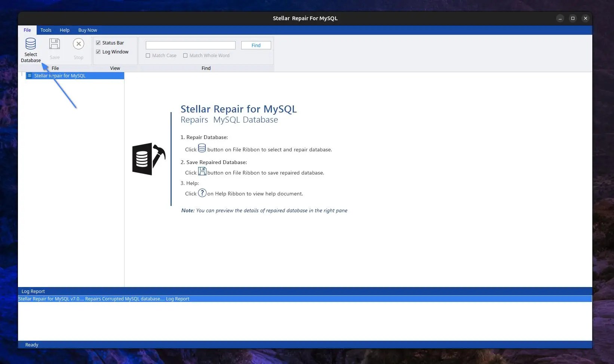This screenshot has height=364, width=614.
Task: Select Stellar Repair for MySQL tree root
Action: 75,75
